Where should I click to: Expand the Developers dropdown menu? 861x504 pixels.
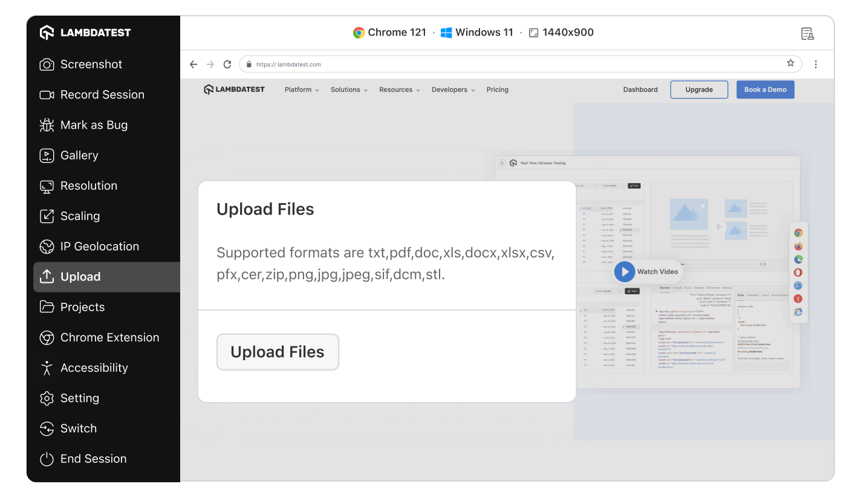453,89
